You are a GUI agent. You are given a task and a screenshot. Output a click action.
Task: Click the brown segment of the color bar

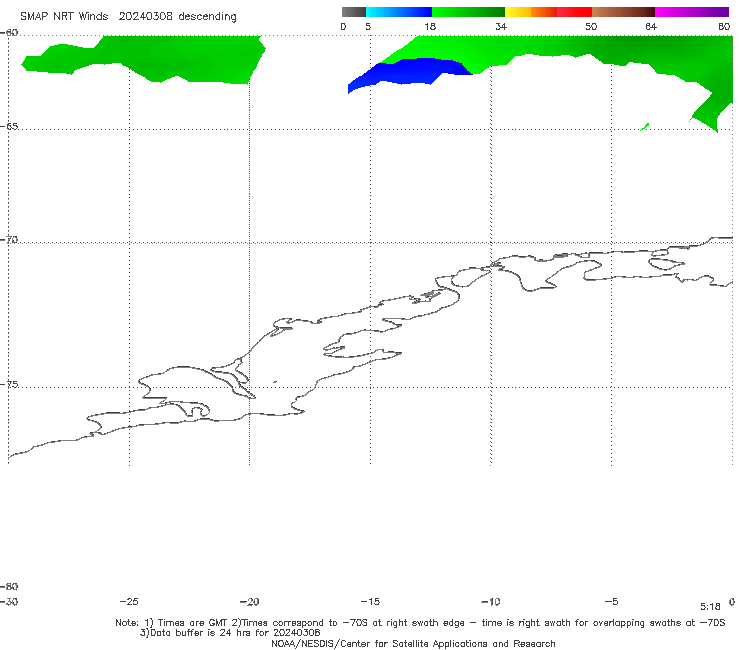(623, 12)
